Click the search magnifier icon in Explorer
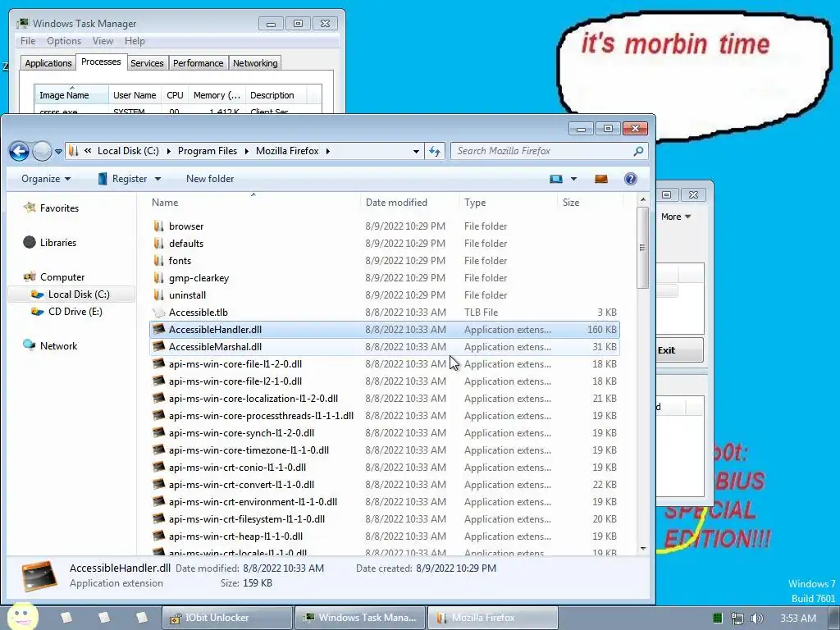The width and height of the screenshot is (840, 630). point(638,151)
